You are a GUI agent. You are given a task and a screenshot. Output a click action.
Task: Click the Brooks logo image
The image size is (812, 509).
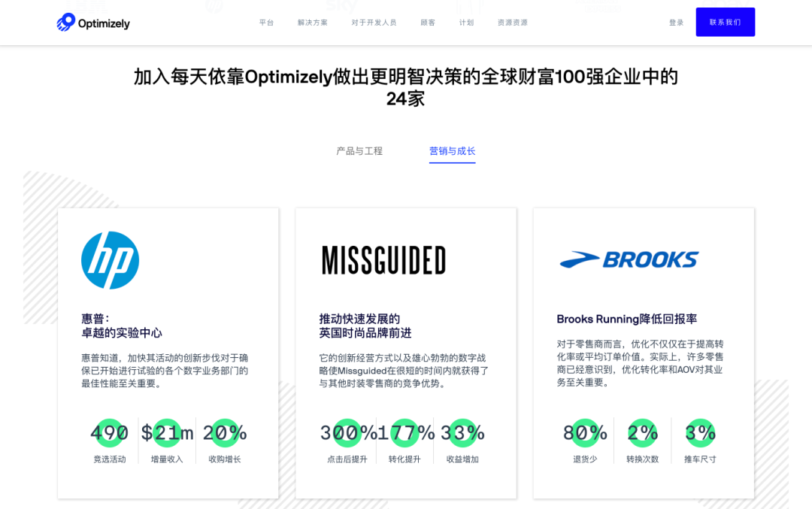(629, 259)
